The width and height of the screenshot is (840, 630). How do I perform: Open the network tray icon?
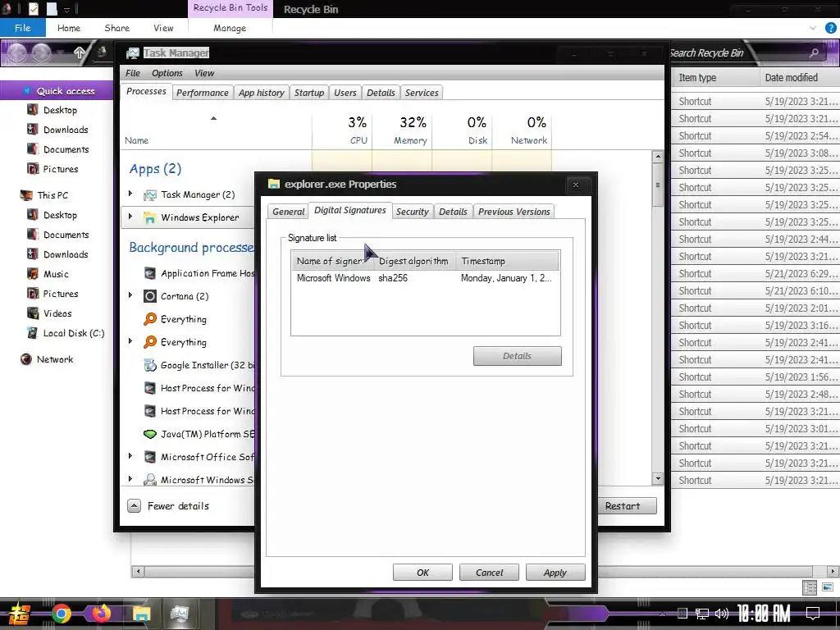[702, 614]
